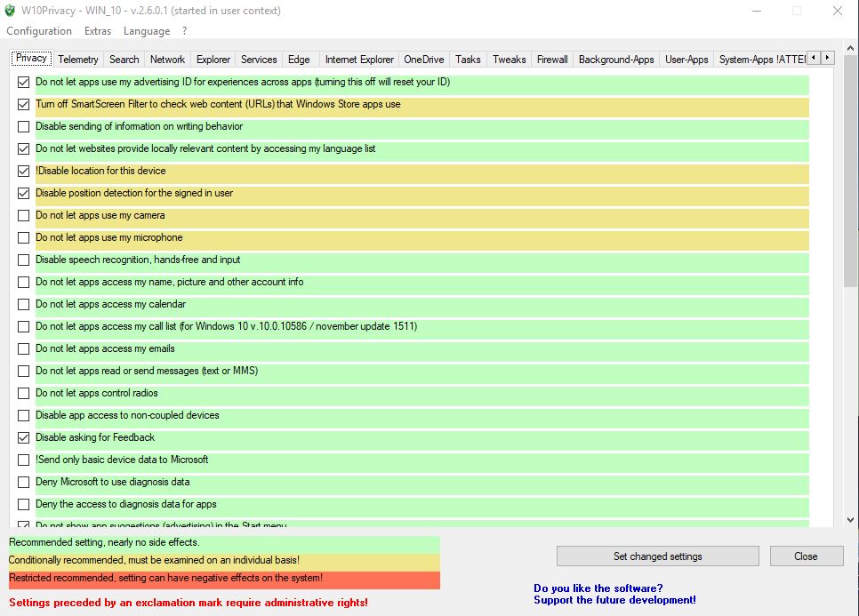Check Do not let apps use my microphone
Image resolution: width=859 pixels, height=616 pixels.
click(23, 237)
